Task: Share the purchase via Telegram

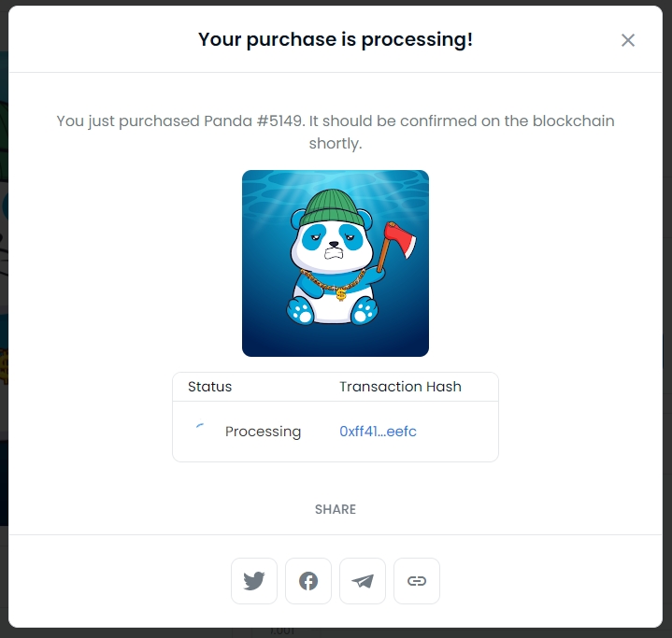Action: (x=363, y=581)
